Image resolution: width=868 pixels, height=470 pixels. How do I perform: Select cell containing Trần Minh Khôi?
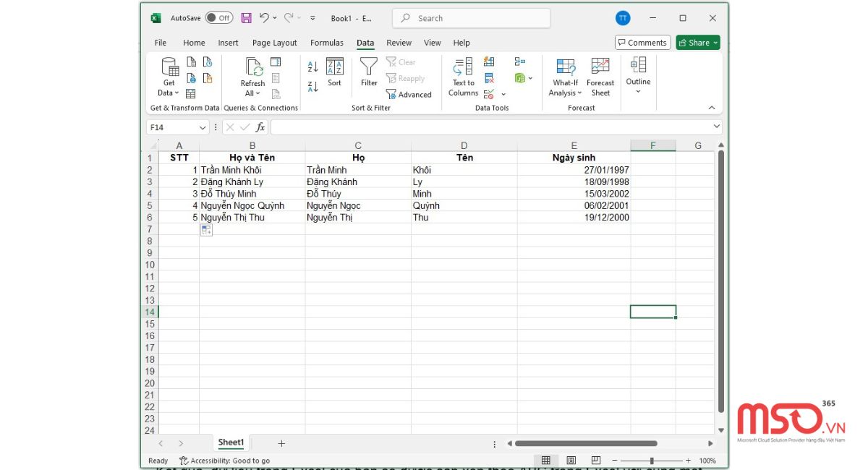tap(252, 170)
